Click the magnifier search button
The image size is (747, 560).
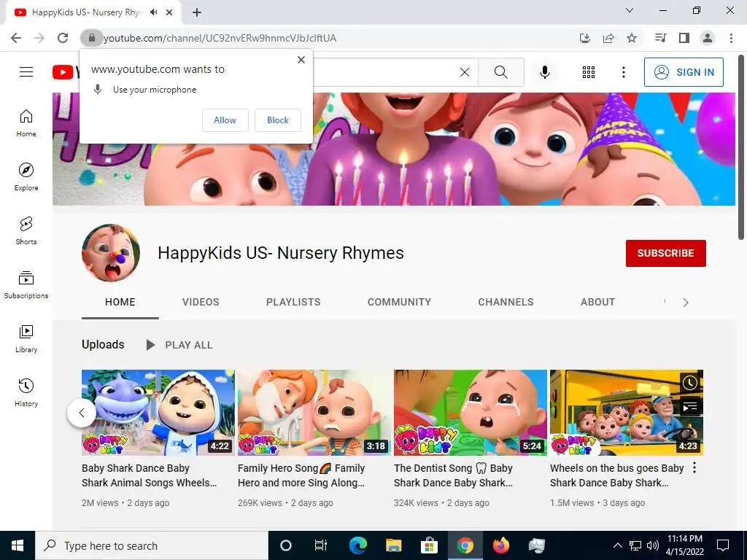pos(500,72)
